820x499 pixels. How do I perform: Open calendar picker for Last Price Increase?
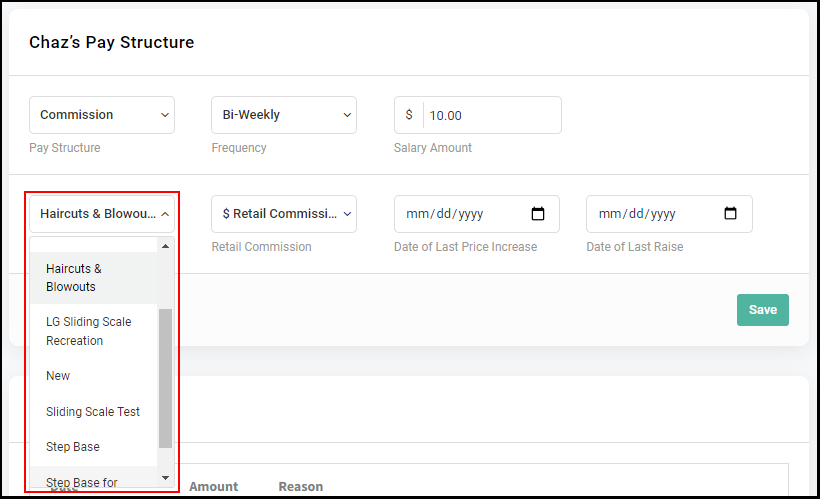point(538,213)
